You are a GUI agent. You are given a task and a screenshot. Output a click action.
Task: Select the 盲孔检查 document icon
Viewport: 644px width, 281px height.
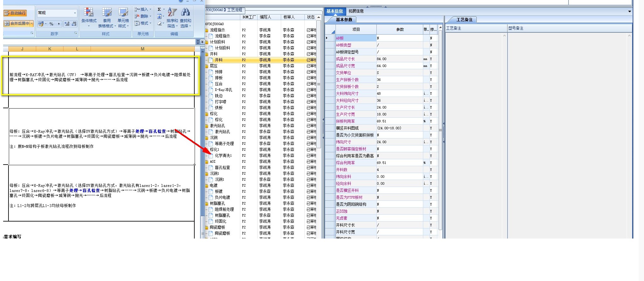click(211, 167)
